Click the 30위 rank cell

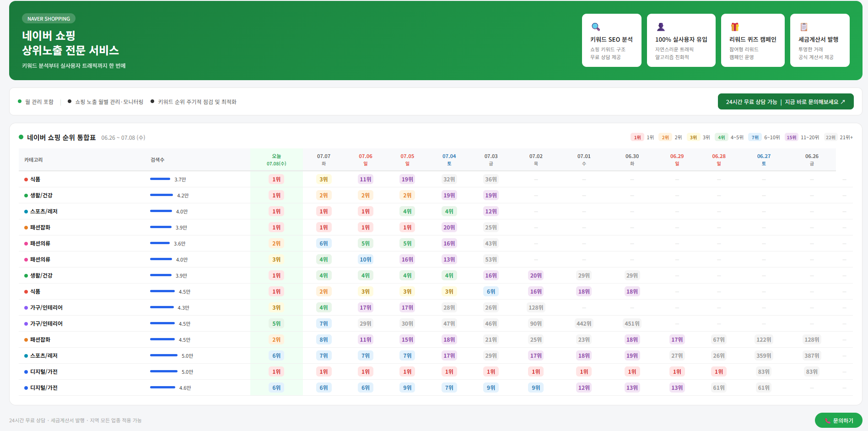point(407,323)
